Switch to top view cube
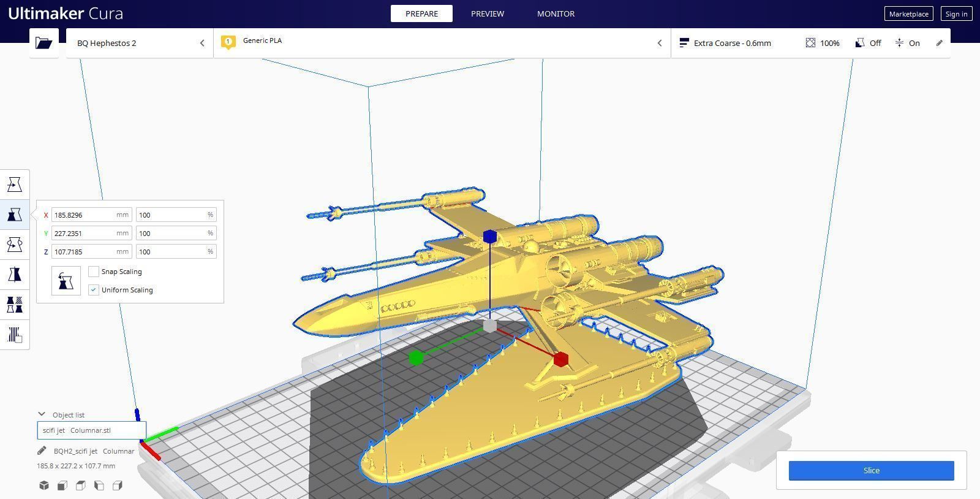This screenshot has height=499, width=980. (81, 486)
